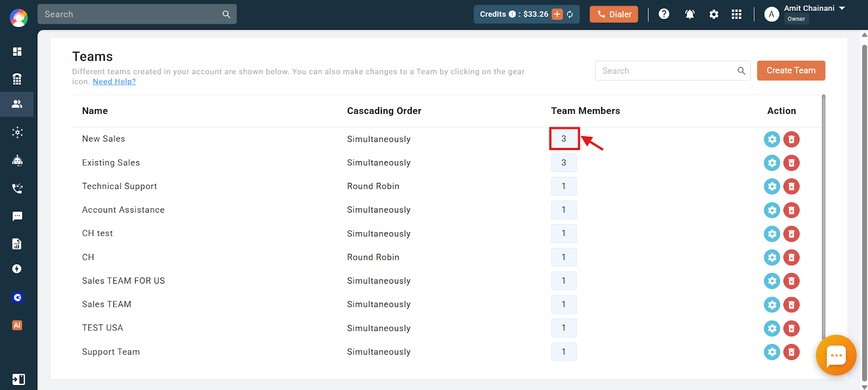Image resolution: width=868 pixels, height=390 pixels.
Task: Open the bot agent icon in sidebar
Action: coord(17,160)
